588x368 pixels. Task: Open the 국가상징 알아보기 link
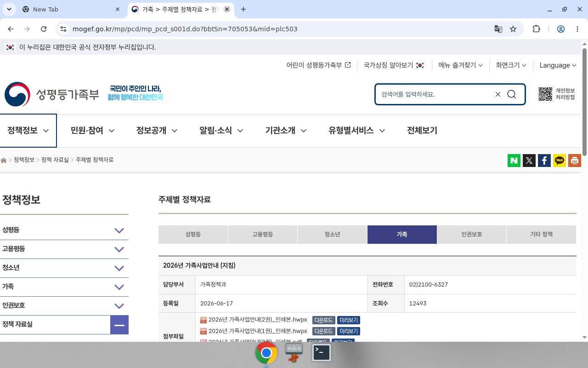pos(394,65)
